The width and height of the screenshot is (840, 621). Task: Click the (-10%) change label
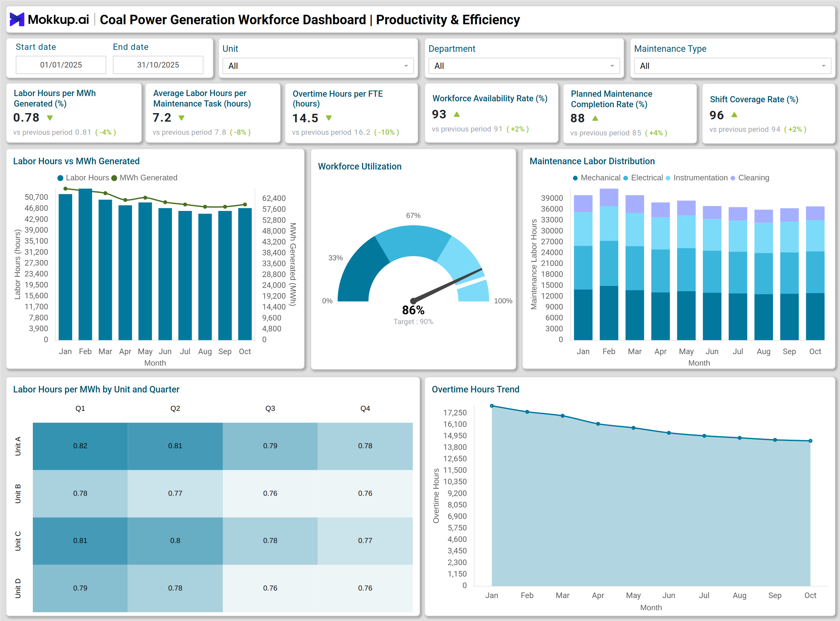click(386, 132)
